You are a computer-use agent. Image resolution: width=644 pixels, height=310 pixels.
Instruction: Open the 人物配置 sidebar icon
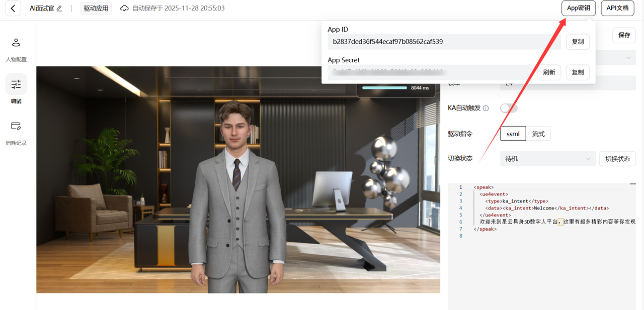16,43
